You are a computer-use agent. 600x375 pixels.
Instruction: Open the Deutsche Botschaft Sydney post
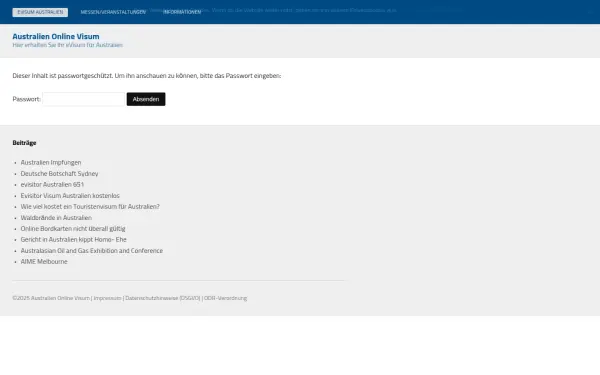pos(59,174)
